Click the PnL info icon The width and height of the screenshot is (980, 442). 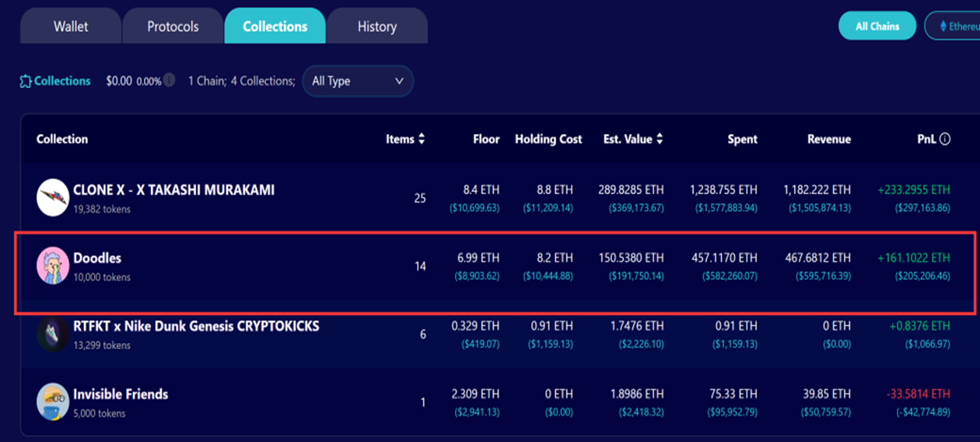coord(945,139)
